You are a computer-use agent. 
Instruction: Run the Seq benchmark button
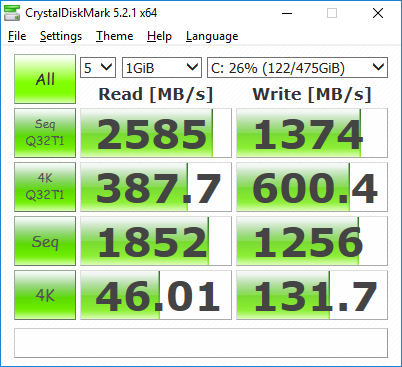pyautogui.click(x=45, y=241)
